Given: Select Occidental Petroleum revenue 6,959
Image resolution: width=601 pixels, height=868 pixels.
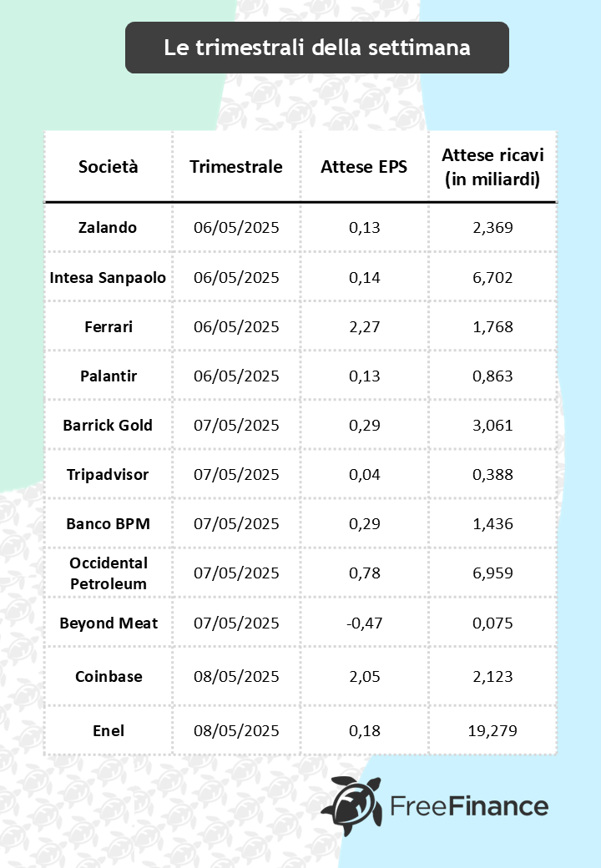Looking at the screenshot, I should pos(490,573).
